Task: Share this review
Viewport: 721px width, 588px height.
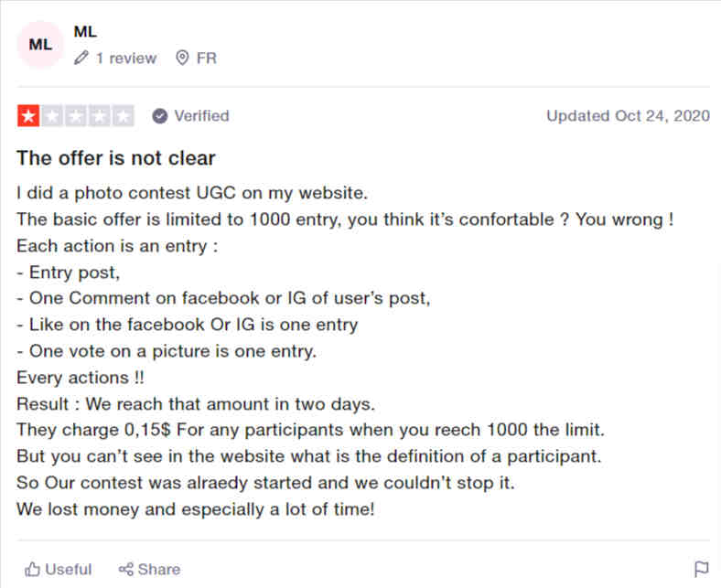Action: click(x=149, y=569)
